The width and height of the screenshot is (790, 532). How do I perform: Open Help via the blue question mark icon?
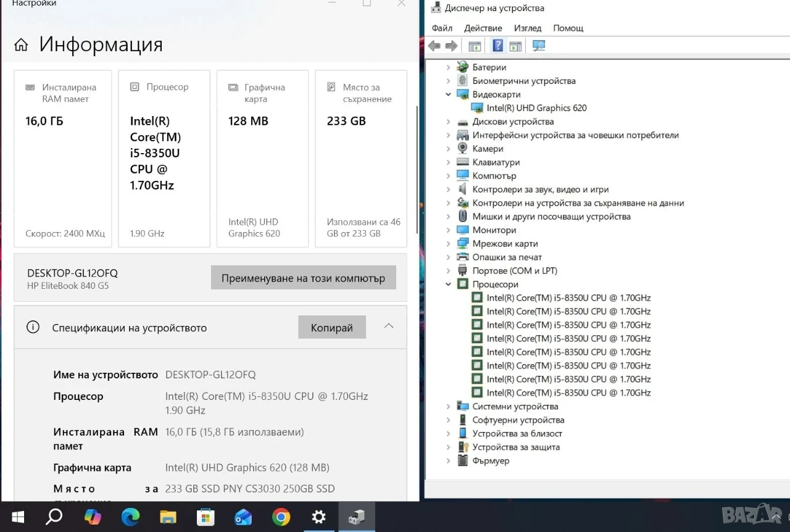497,46
